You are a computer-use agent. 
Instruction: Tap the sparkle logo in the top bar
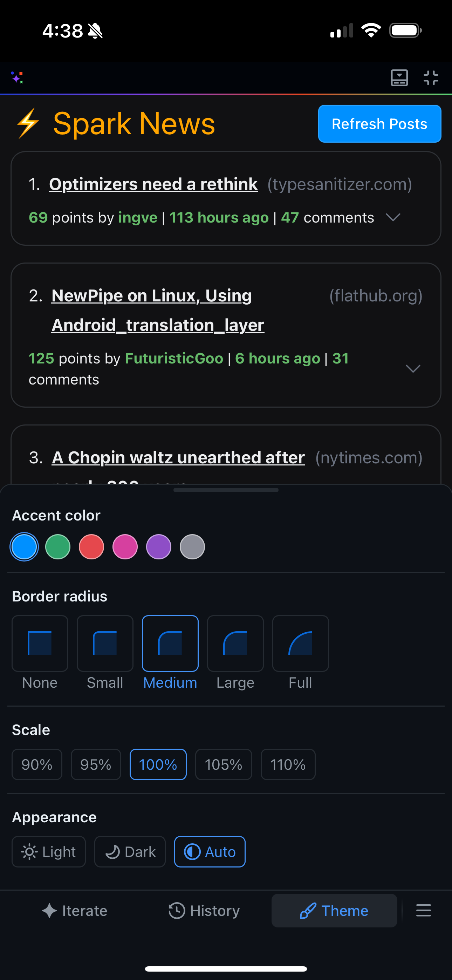point(17,77)
